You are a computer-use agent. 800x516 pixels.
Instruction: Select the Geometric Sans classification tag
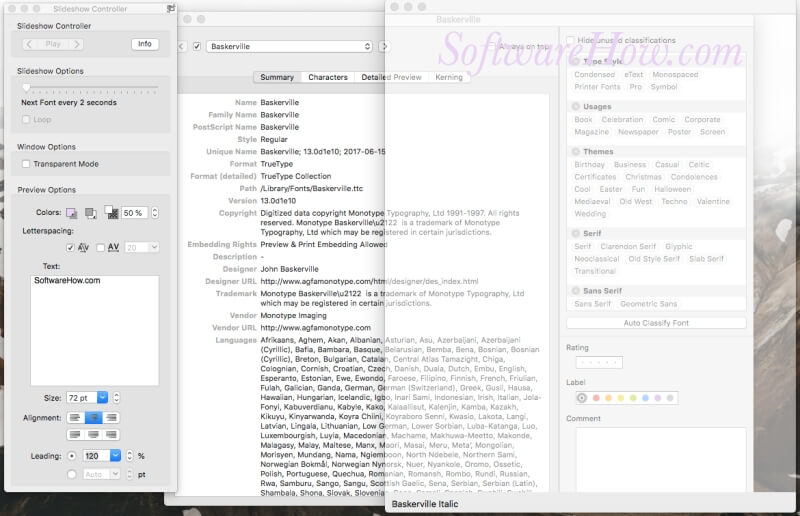648,304
